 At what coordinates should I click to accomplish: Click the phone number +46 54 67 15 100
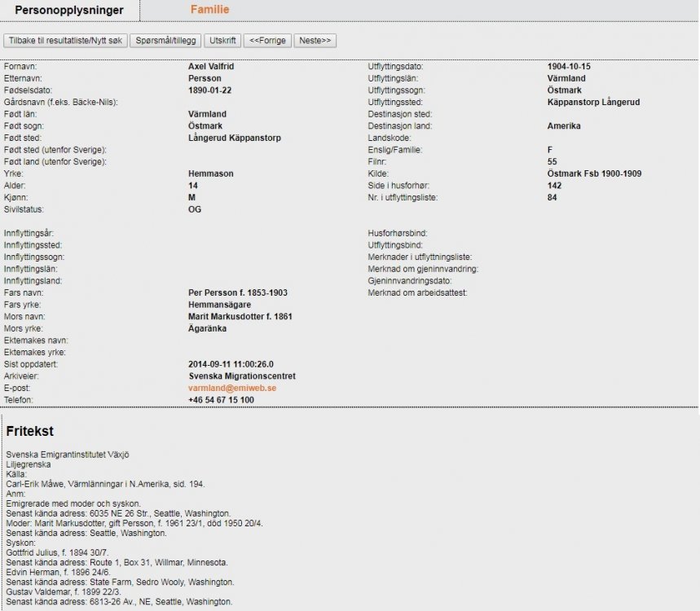point(221,401)
